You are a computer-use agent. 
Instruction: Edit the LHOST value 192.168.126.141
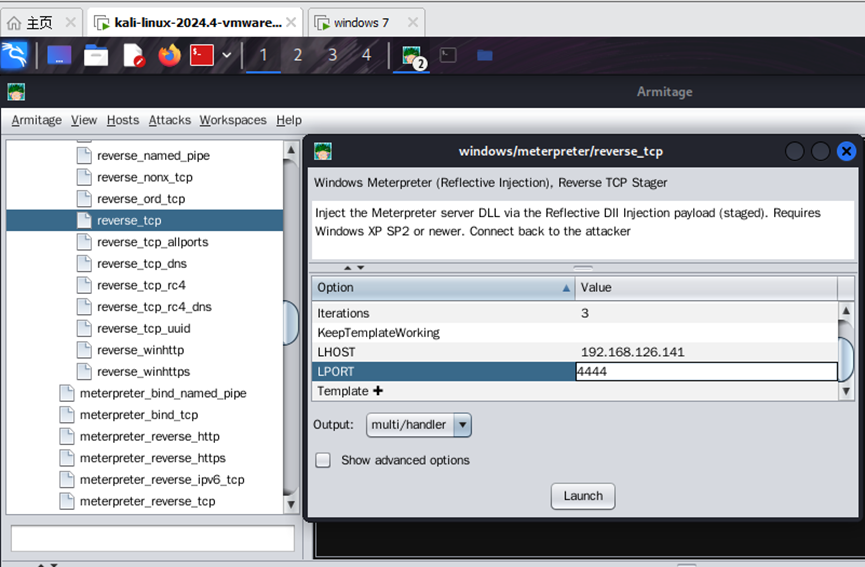click(x=706, y=352)
